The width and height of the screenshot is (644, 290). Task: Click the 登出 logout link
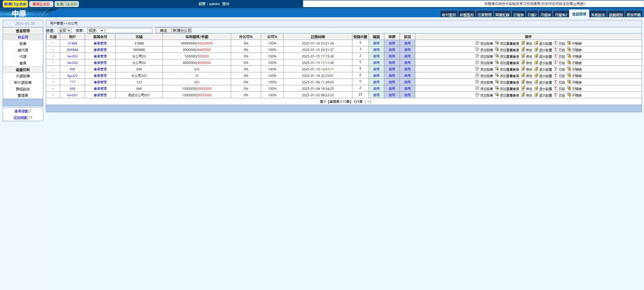coord(225,4)
